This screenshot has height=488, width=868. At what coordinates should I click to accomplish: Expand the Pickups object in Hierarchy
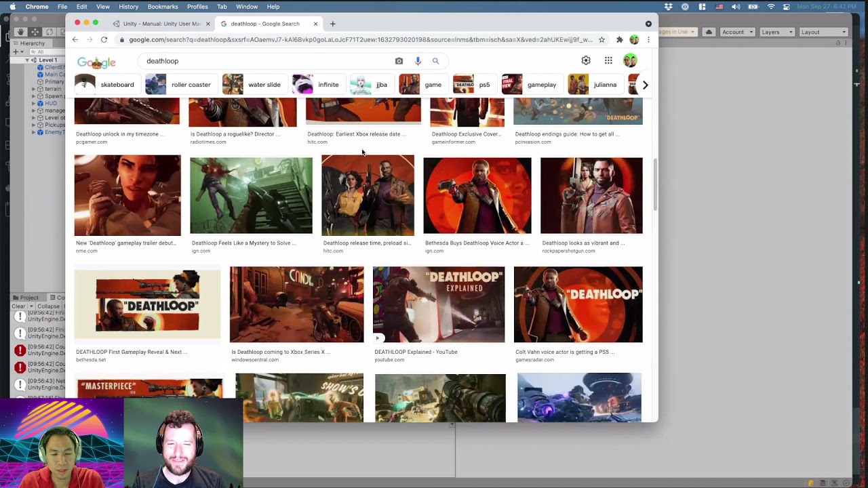point(33,125)
